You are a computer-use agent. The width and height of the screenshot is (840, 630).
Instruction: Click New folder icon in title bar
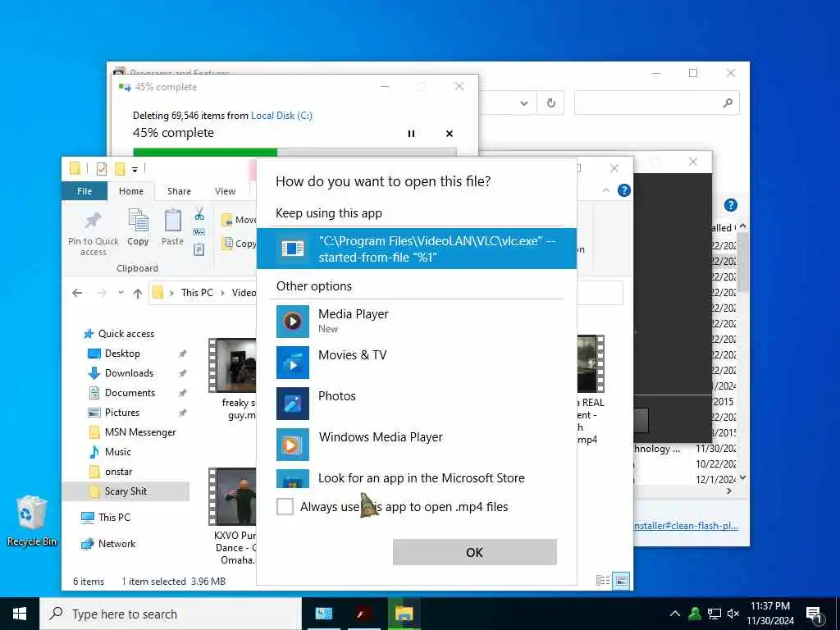click(x=120, y=169)
